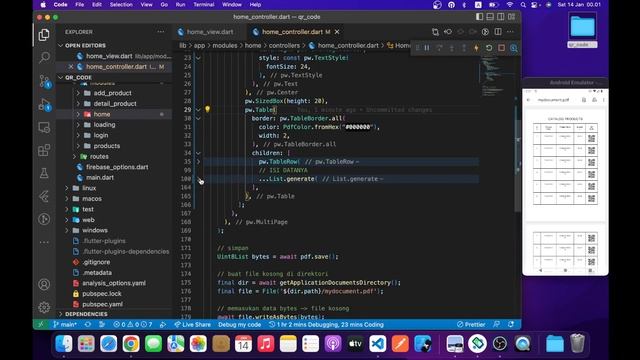Click the Split Editor Right icon
The width and height of the screenshot is (640, 360).
498,32
